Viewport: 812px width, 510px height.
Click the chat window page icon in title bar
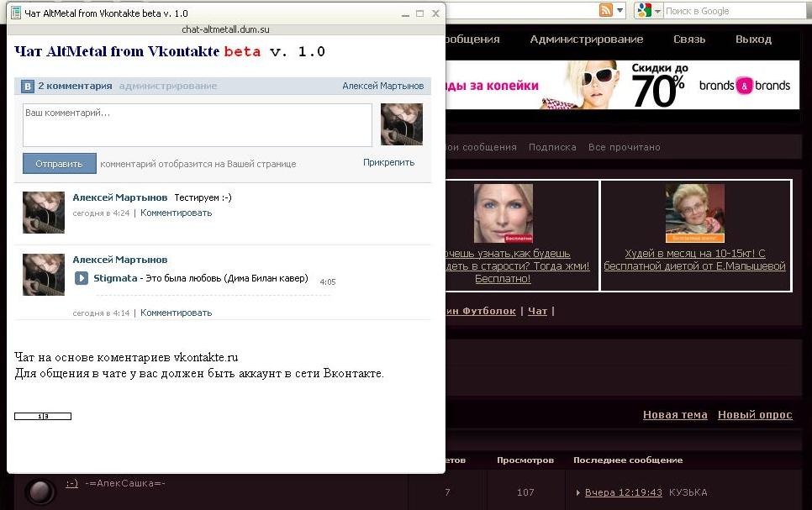coord(16,13)
